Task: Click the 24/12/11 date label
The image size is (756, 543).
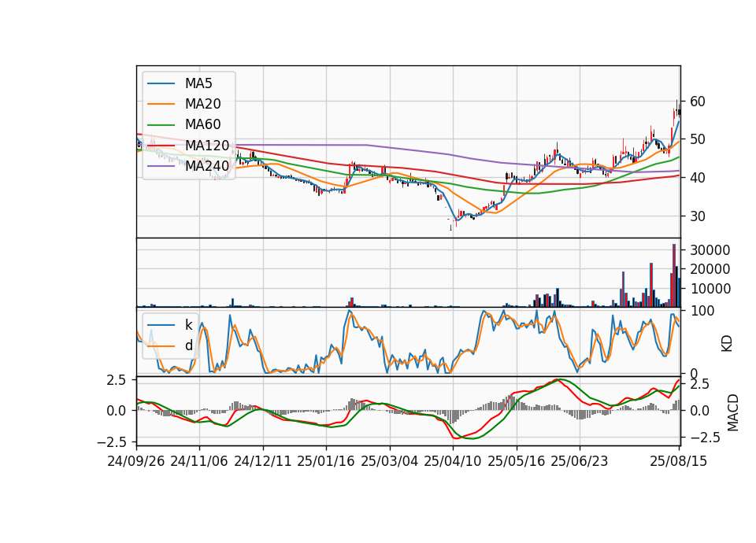Action: point(263,461)
